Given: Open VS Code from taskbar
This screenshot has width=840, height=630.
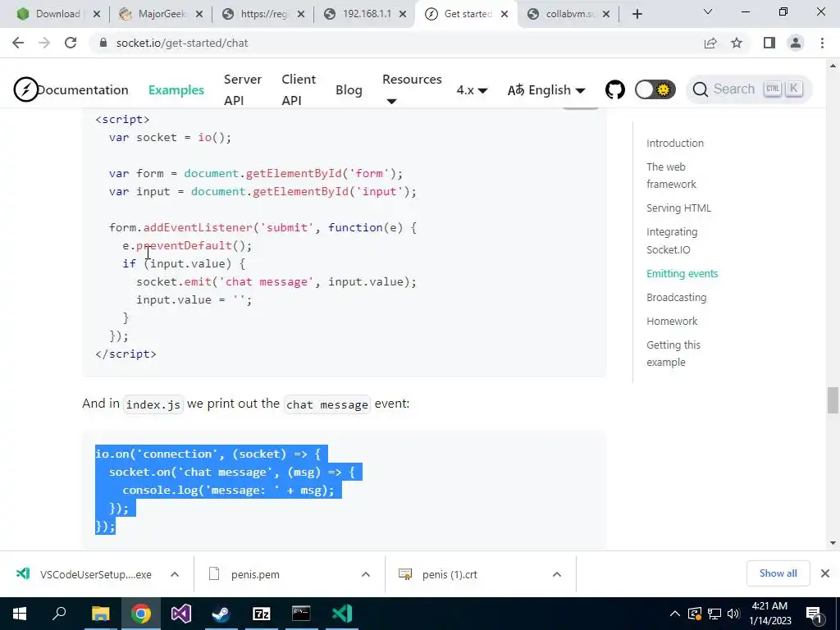Looking at the screenshot, I should 341,614.
